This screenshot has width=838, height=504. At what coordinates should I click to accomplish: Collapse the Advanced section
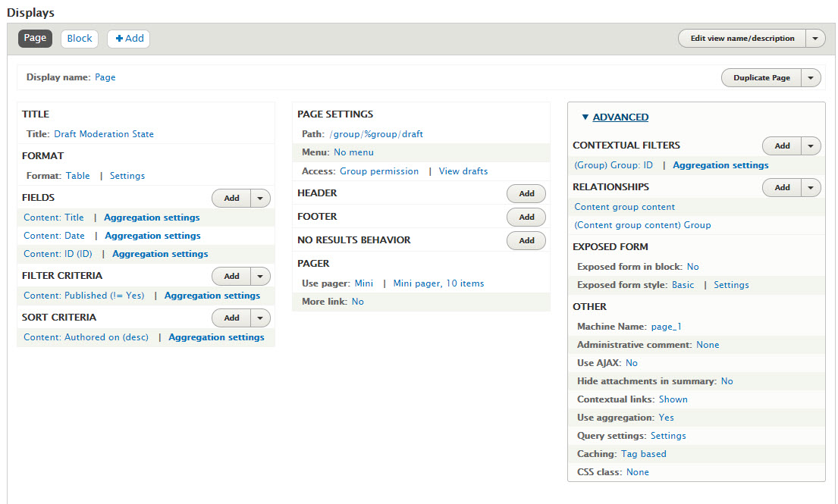(x=620, y=117)
